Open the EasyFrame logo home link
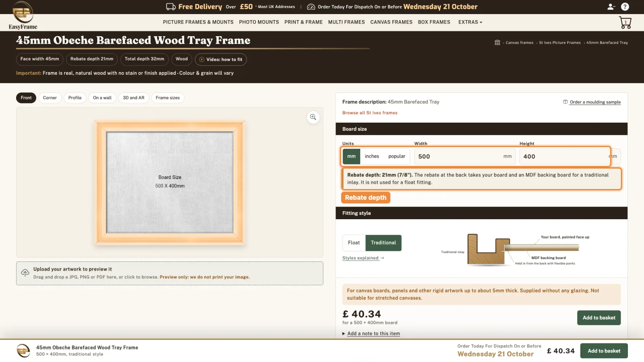644x362 pixels. point(23,15)
